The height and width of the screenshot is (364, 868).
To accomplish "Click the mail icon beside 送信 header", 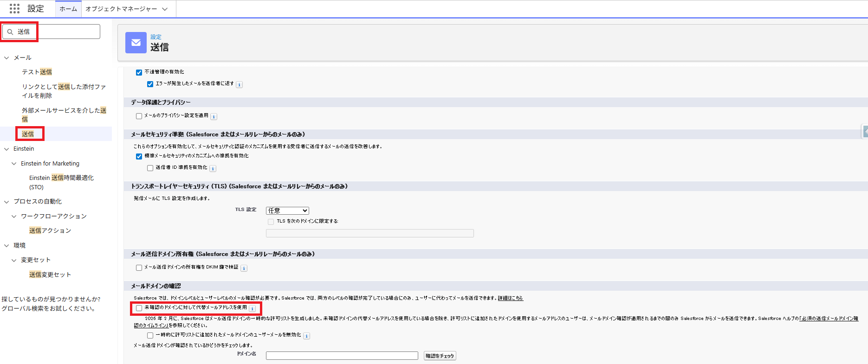I will pyautogui.click(x=136, y=43).
